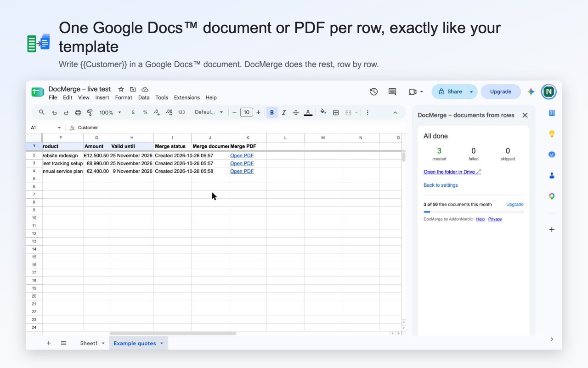
Task: Open version history clock icon
Action: 374,92
